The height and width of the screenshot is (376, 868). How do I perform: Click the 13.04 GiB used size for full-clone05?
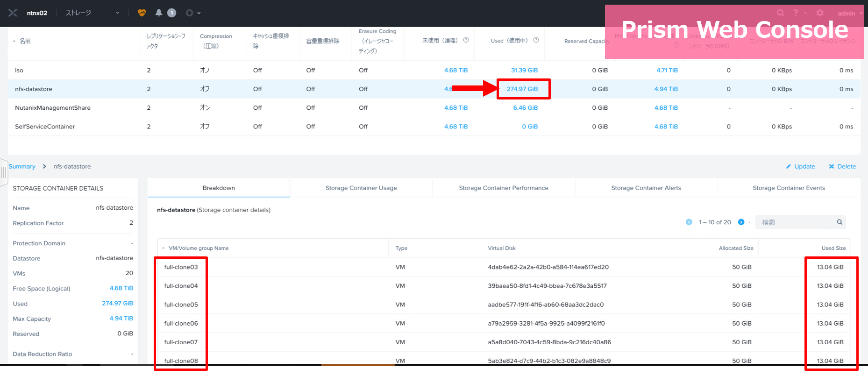pos(830,305)
